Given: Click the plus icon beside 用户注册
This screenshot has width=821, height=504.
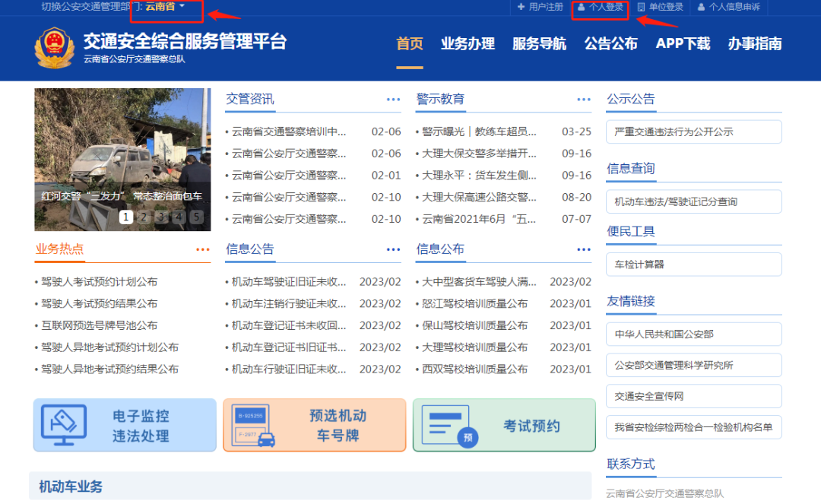Looking at the screenshot, I should tap(521, 7).
